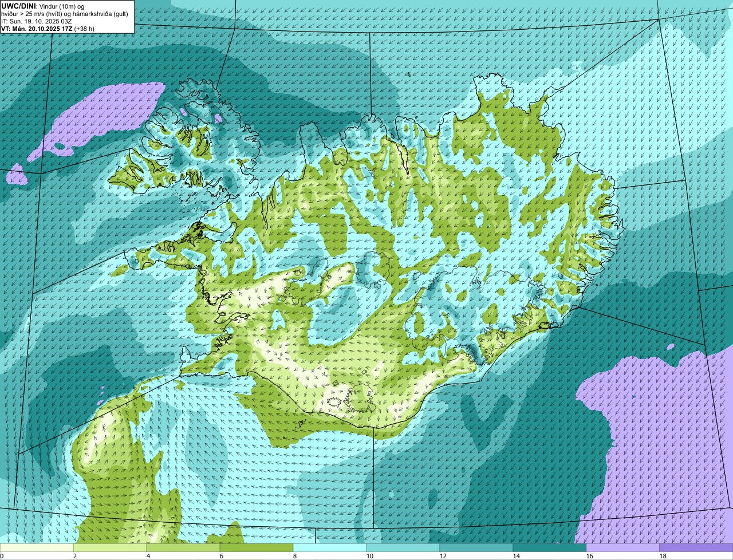This screenshot has width=733, height=560.
Task: Select the pale cyan 8–10 m/s legend swatch
Action: pyautogui.click(x=330, y=548)
